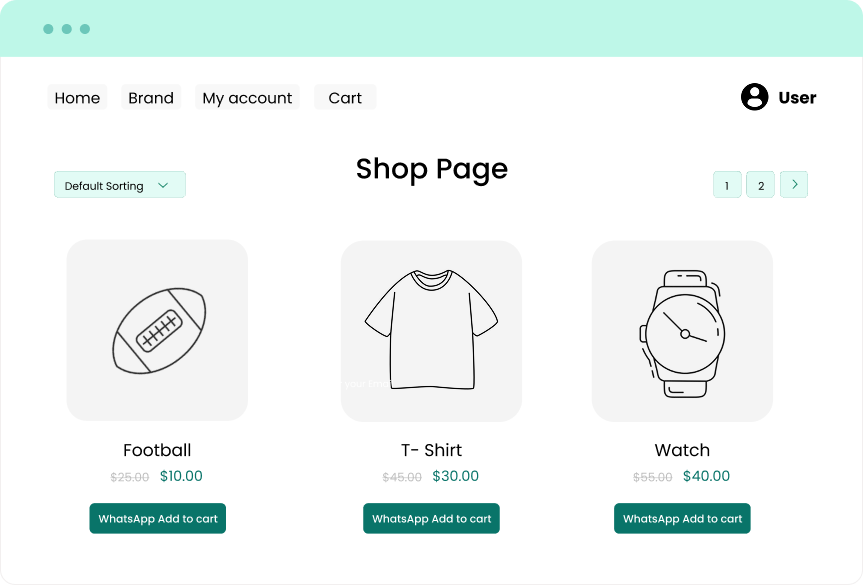Image resolution: width=863 pixels, height=585 pixels.
Task: Open the Default Sorting dropdown
Action: [x=119, y=184]
